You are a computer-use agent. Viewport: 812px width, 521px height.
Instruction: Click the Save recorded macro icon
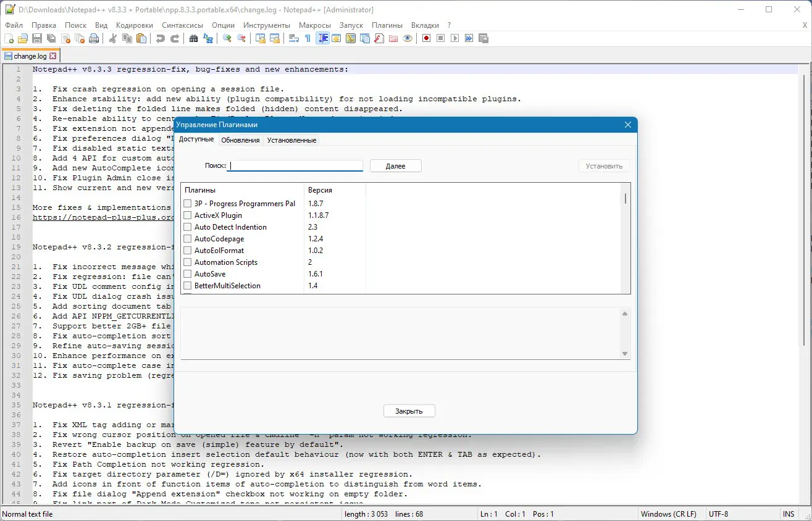[483, 38]
